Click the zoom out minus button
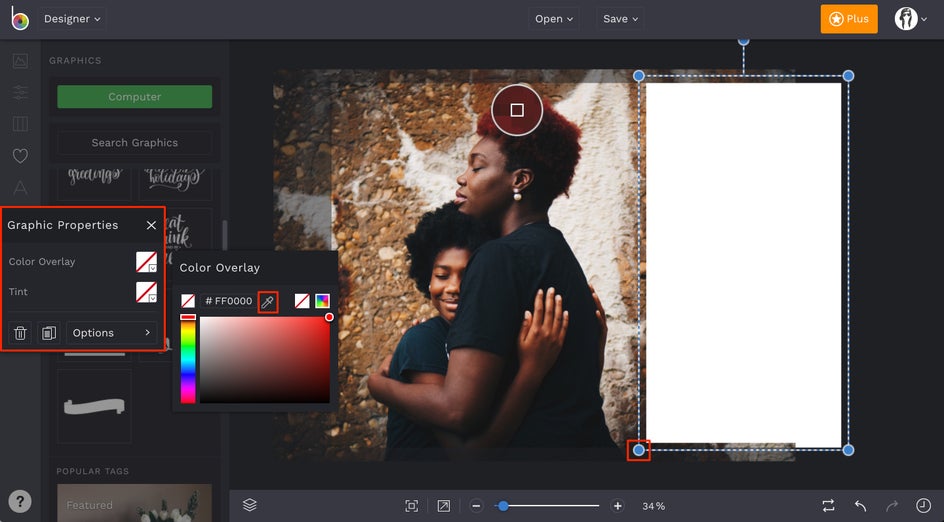Image resolution: width=944 pixels, height=522 pixels. point(476,506)
